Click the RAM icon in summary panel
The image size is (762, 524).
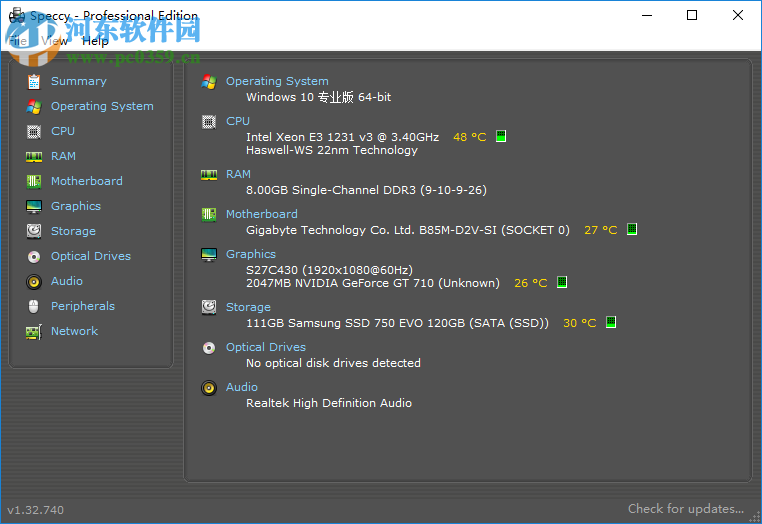[209, 175]
